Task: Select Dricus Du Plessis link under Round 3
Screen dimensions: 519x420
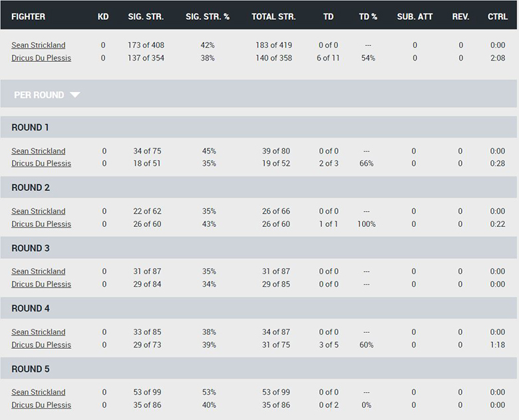Action: (x=41, y=284)
